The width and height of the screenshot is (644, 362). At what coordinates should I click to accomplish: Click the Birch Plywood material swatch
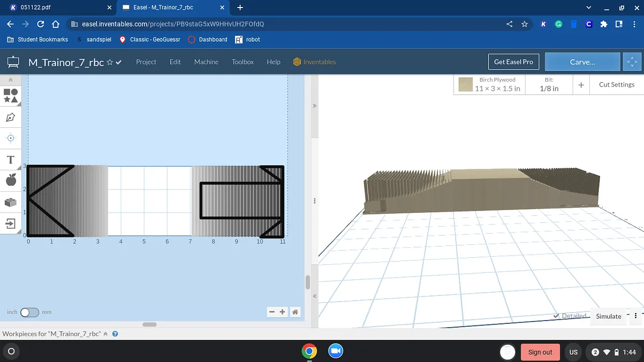[465, 84]
